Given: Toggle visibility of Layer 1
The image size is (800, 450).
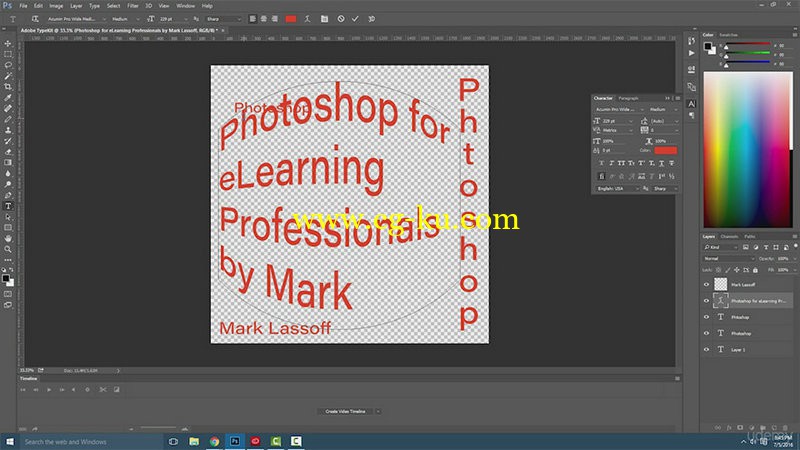Looking at the screenshot, I should 707,349.
